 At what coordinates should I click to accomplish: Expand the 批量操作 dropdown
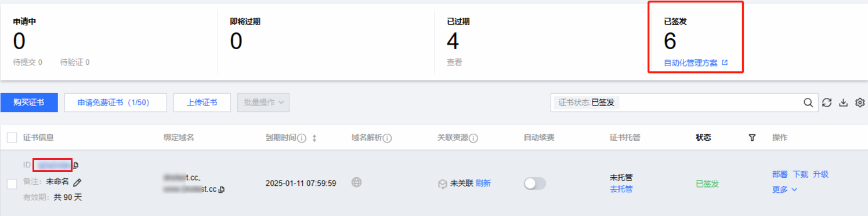tap(263, 102)
